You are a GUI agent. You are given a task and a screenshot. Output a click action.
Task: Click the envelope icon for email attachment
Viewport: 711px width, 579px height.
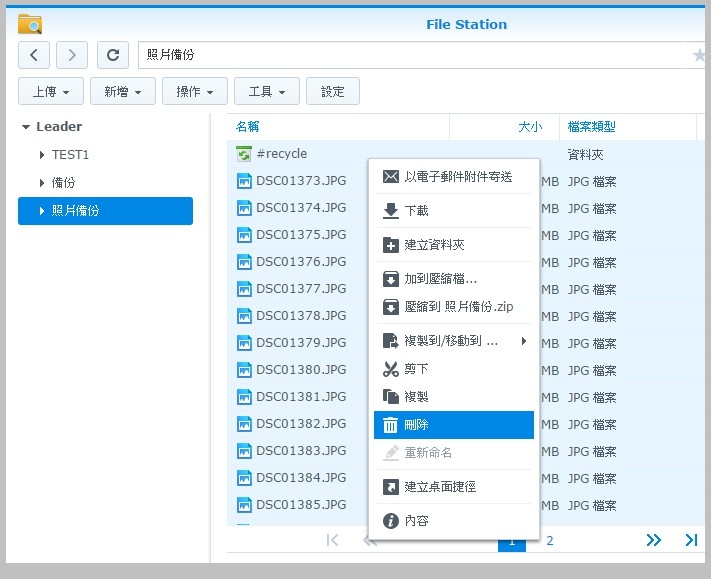(390, 176)
